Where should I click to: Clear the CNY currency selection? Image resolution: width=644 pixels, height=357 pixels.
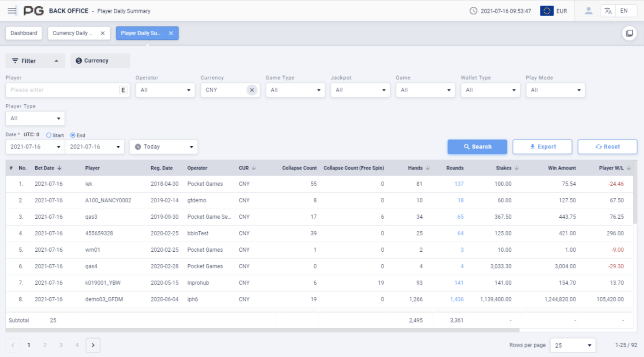coord(252,90)
